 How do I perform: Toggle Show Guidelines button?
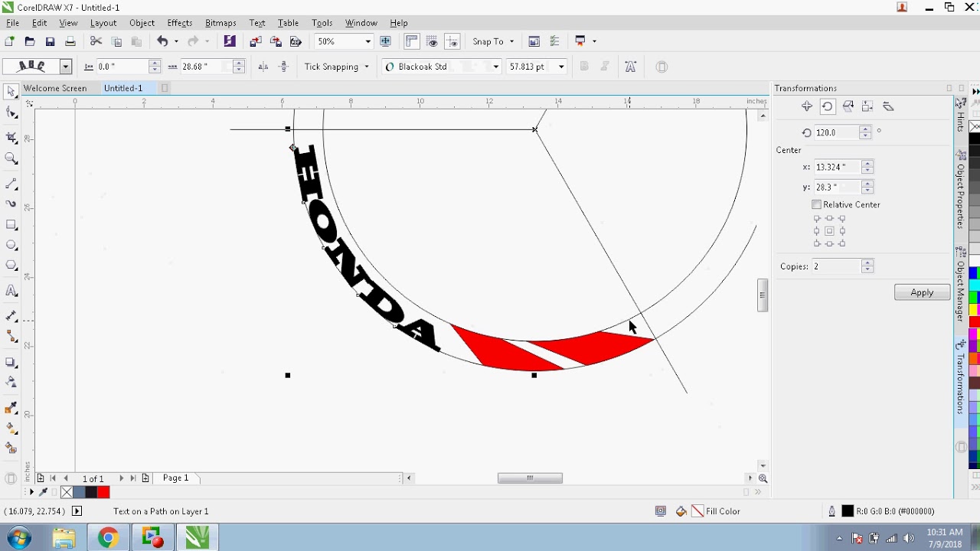point(452,41)
